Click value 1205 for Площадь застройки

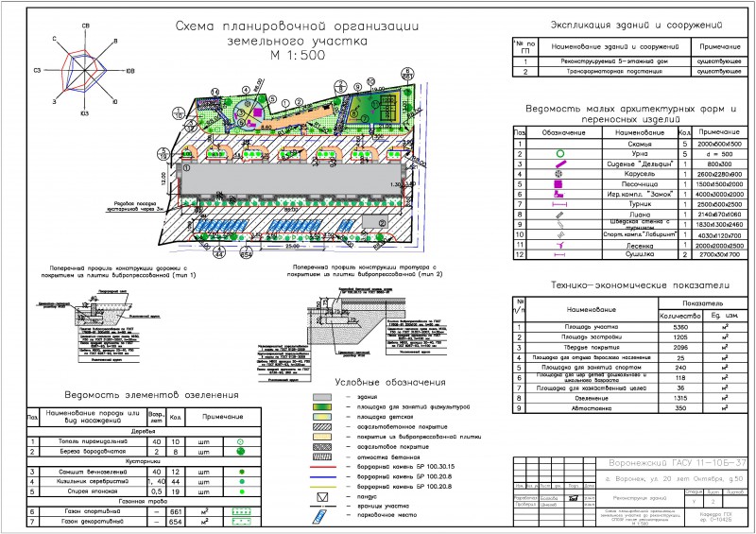coord(680,337)
